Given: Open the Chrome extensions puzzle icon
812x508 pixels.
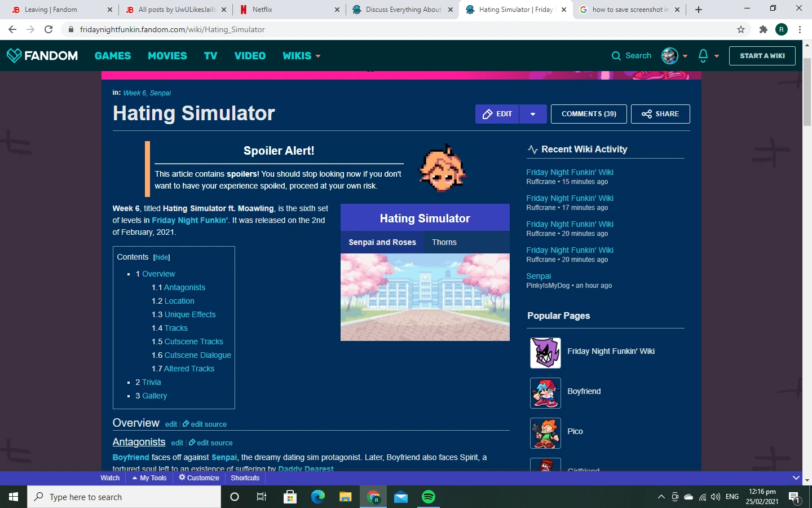Looking at the screenshot, I should [x=763, y=29].
